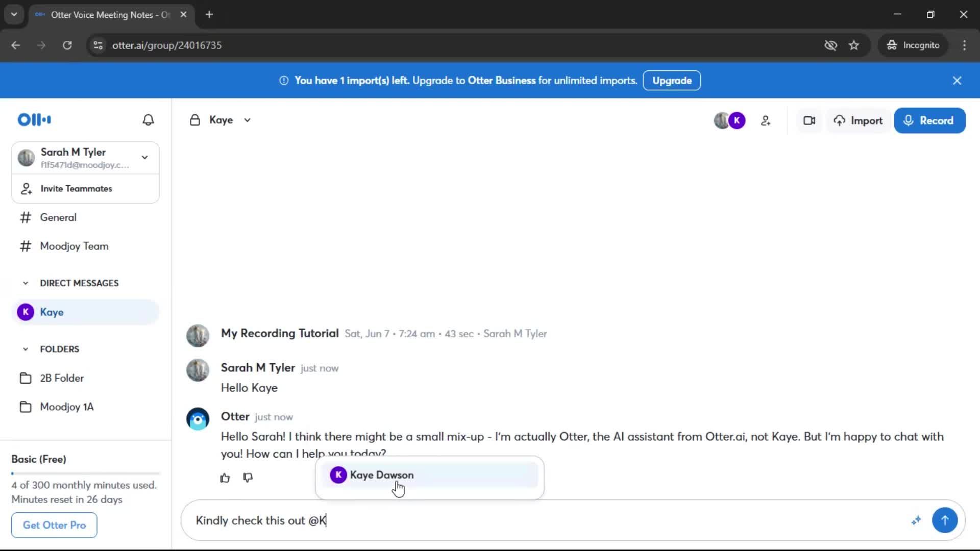This screenshot has height=551, width=980.
Task: Click the Otter assistant avatar
Action: click(198, 419)
